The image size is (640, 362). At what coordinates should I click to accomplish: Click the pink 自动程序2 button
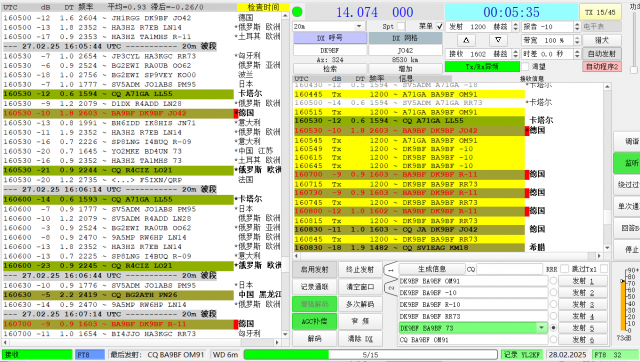click(x=602, y=67)
